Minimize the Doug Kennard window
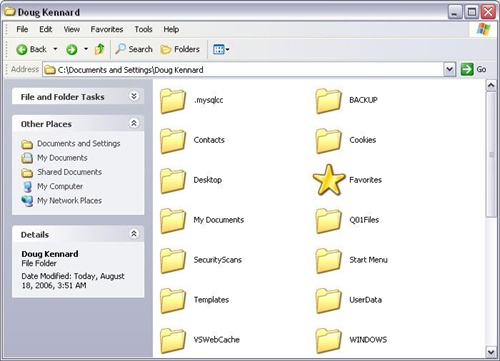This screenshot has width=500, height=361. pos(455,12)
